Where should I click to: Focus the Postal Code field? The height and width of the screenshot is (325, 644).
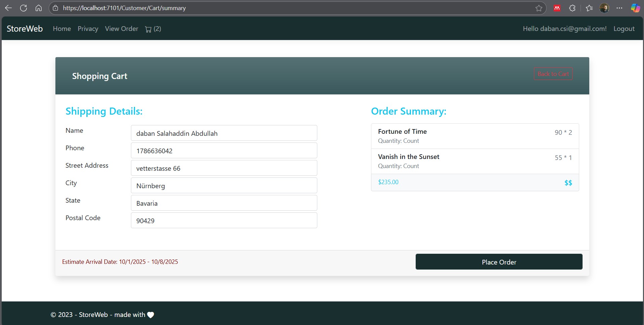(224, 220)
